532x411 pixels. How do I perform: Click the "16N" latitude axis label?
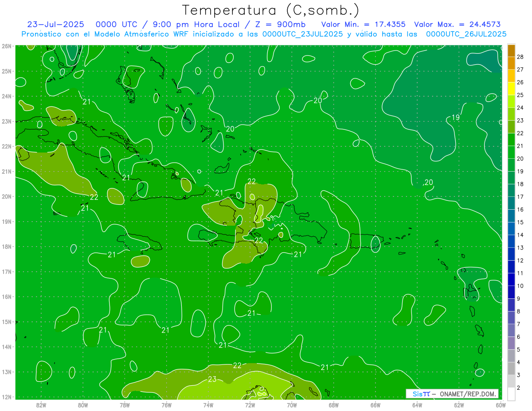[x=7, y=297]
